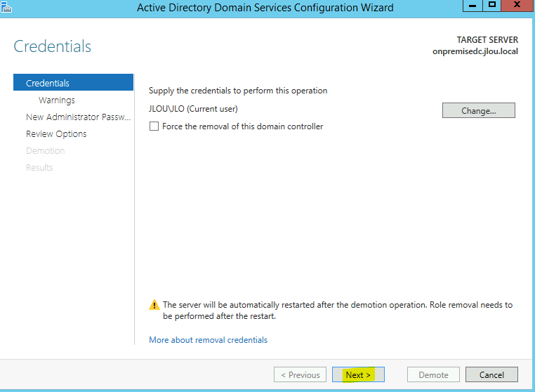Click the yellow warning triangle icon
Image resolution: width=535 pixels, height=392 pixels.
click(x=154, y=305)
